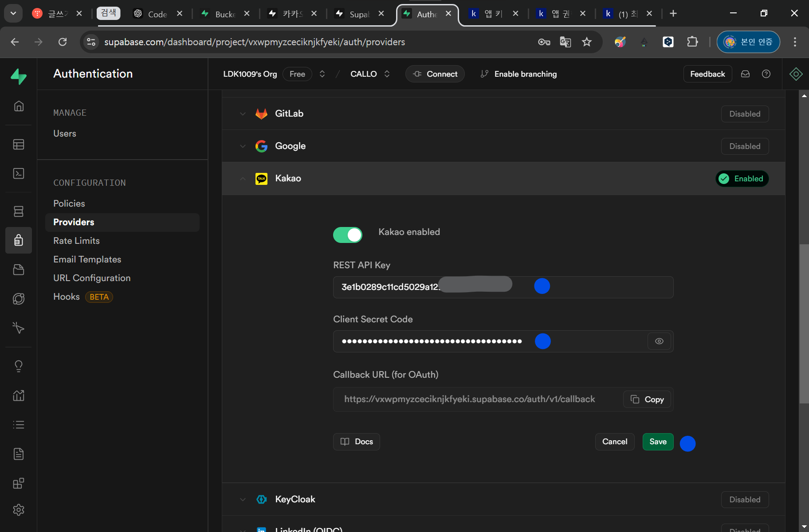The height and width of the screenshot is (532, 809).
Task: Open the Reports chart icon
Action: (x=19, y=395)
